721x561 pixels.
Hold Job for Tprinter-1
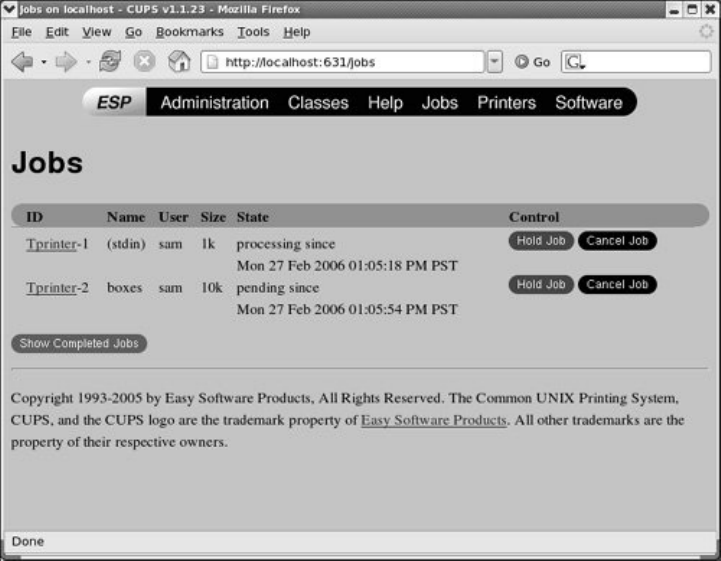(x=541, y=240)
